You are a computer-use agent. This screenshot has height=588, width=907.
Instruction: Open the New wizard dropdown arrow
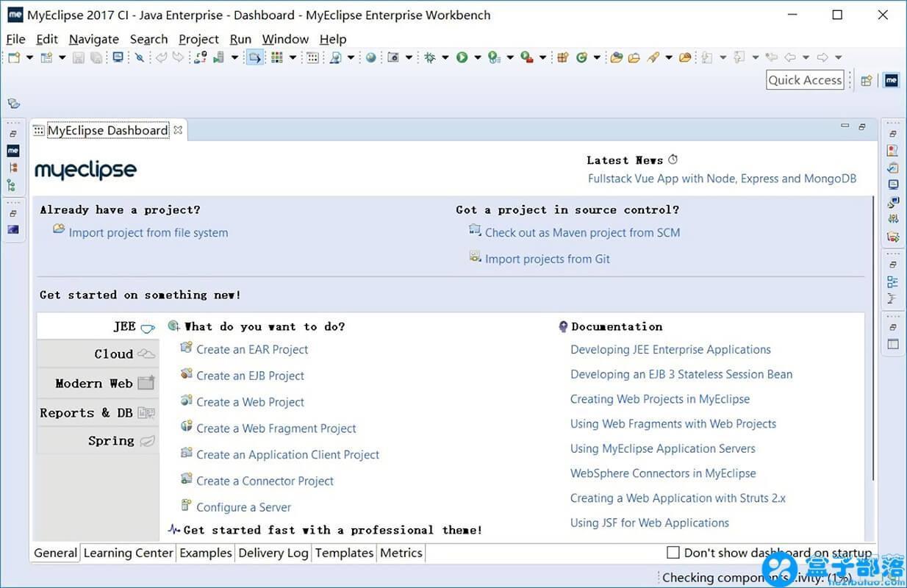(29, 57)
